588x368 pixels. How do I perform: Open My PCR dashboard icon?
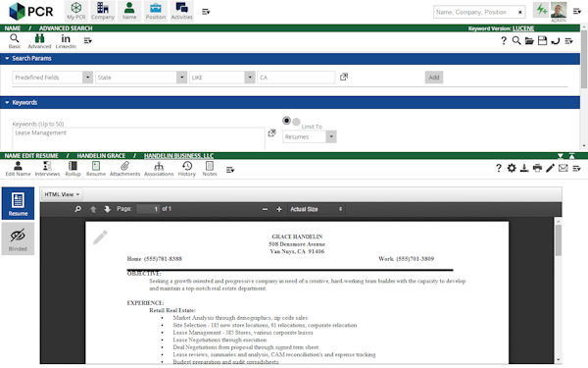[x=76, y=11]
